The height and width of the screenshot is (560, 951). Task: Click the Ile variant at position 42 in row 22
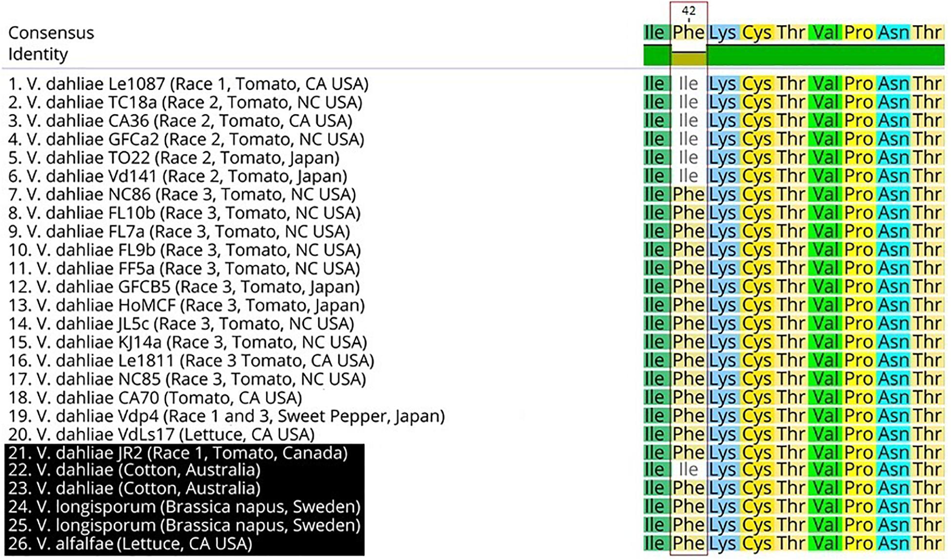[x=689, y=470]
